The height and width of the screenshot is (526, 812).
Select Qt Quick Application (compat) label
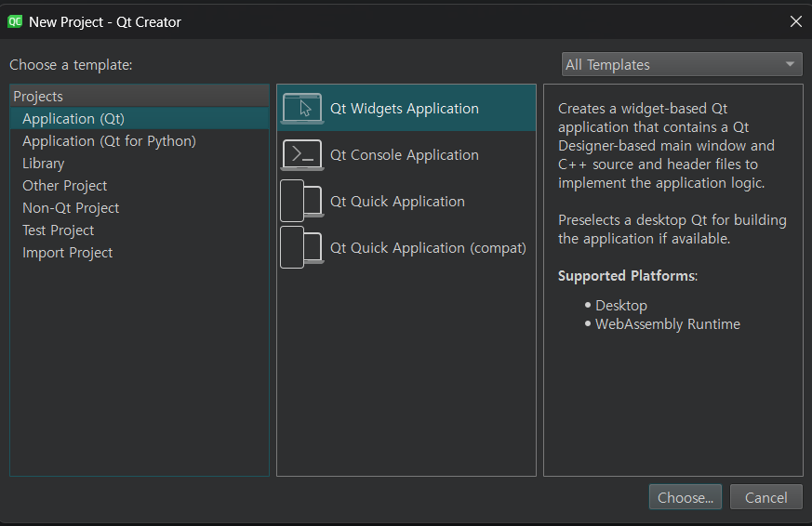pos(428,248)
